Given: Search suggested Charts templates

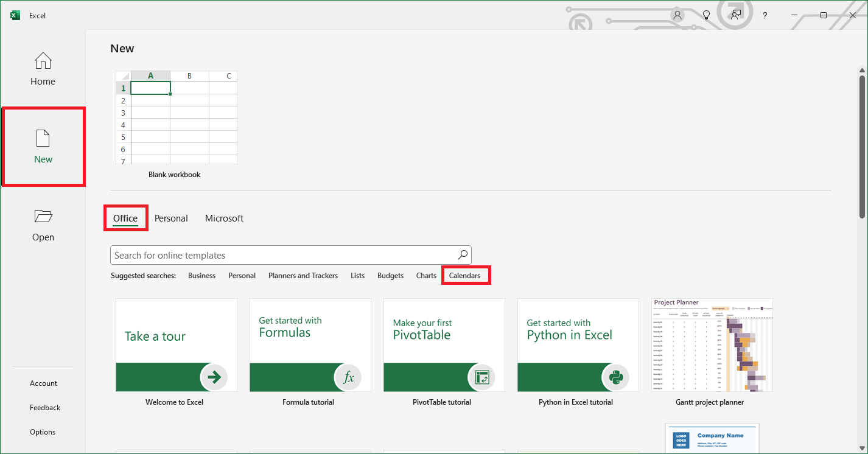Looking at the screenshot, I should click(x=426, y=276).
